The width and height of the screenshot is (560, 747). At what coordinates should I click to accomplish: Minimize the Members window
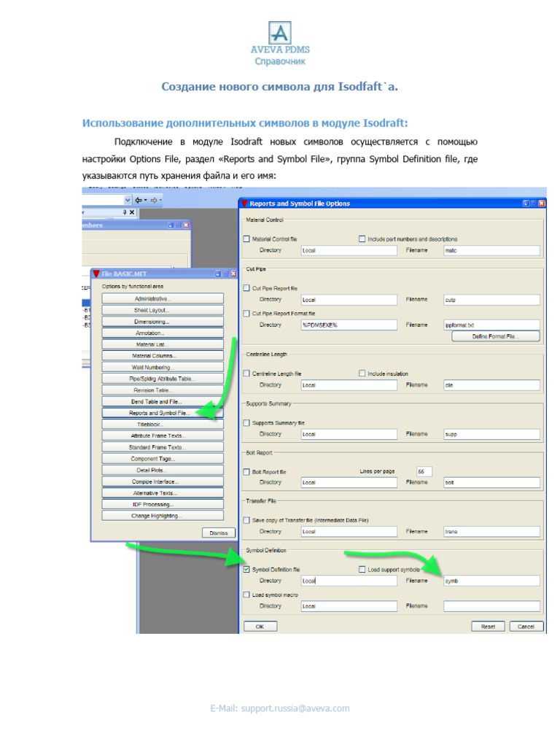[x=171, y=225]
